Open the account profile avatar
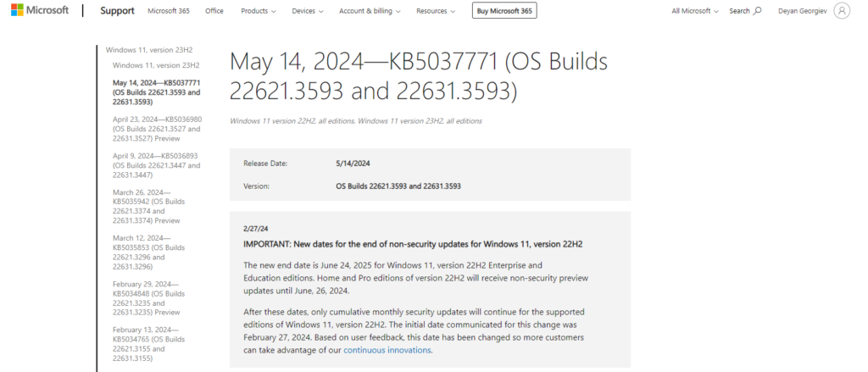Image resolution: width=868 pixels, height=372 pixels. (x=841, y=11)
